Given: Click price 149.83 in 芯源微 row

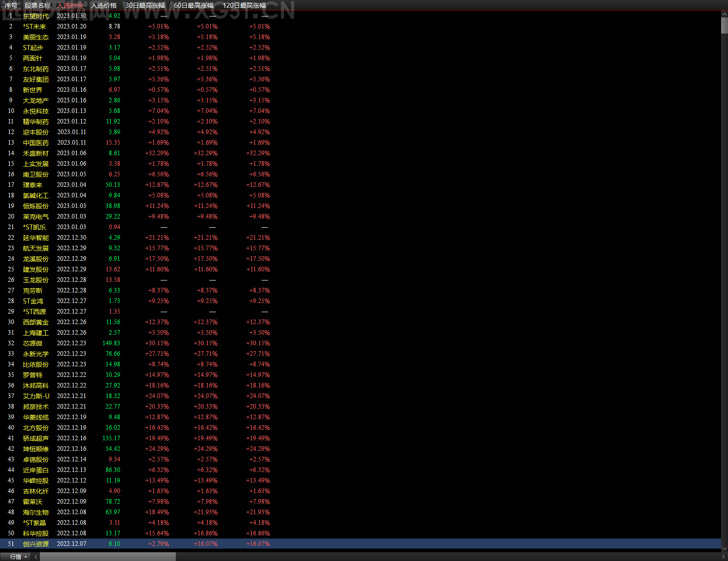Looking at the screenshot, I should (x=111, y=343).
